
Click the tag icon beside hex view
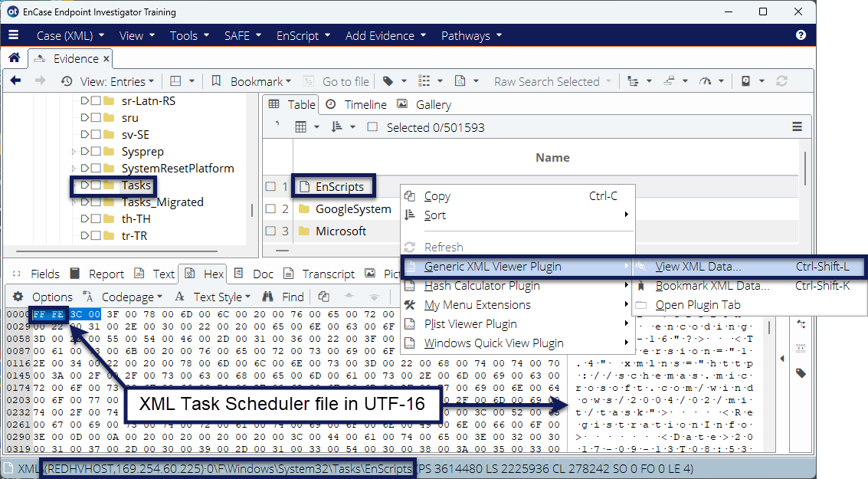pos(801,373)
